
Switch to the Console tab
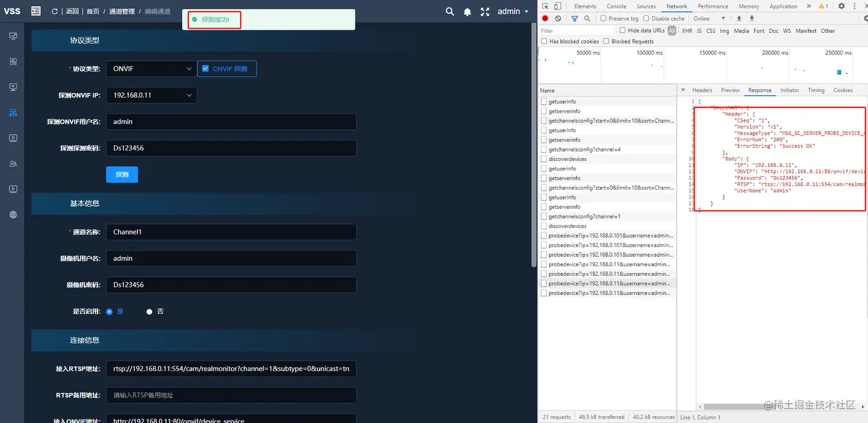pos(617,6)
